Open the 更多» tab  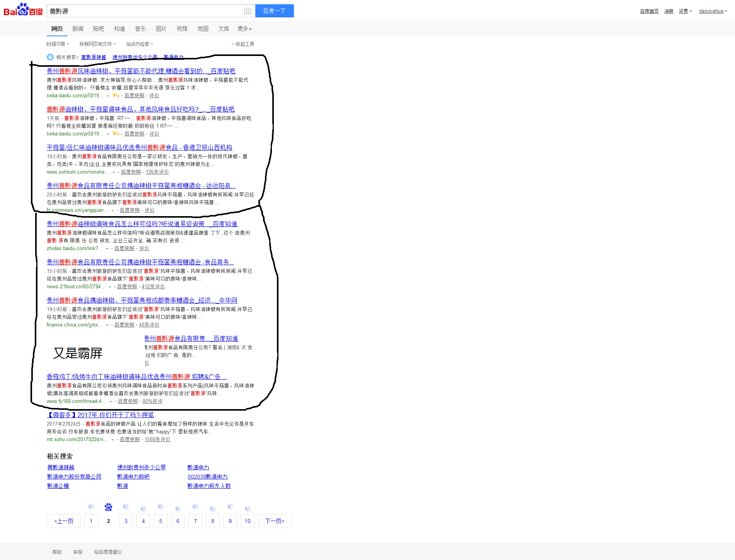(244, 29)
